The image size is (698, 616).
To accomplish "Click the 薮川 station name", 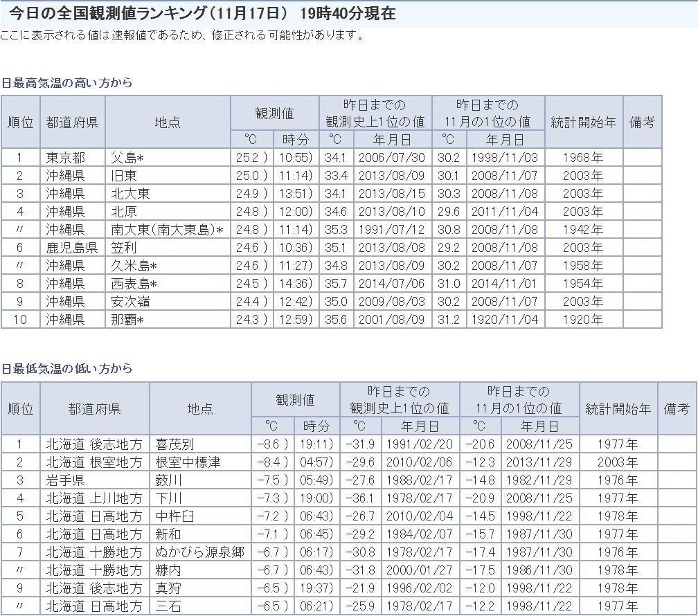I will tap(168, 480).
